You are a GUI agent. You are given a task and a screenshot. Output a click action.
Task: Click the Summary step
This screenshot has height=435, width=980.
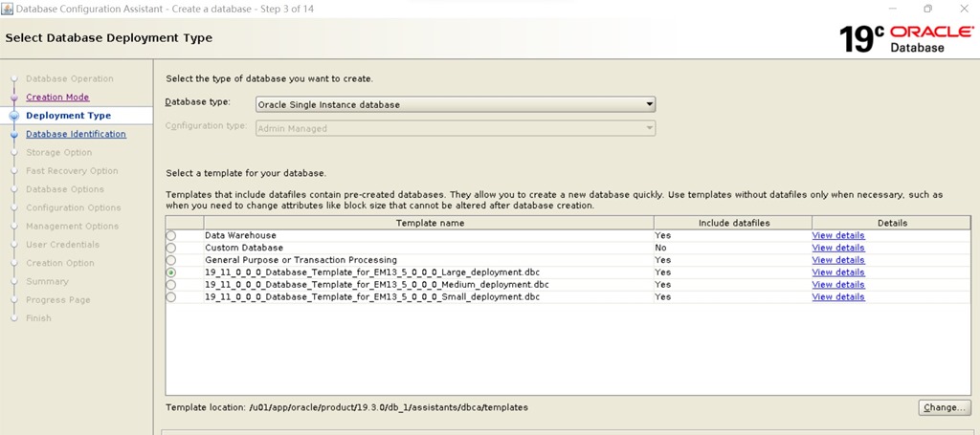point(47,281)
